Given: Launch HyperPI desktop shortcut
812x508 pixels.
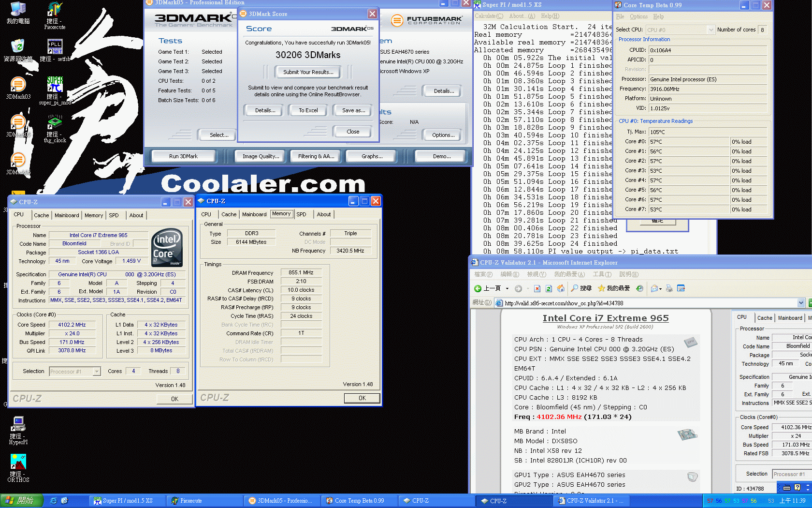Looking at the screenshot, I should (x=18, y=430).
